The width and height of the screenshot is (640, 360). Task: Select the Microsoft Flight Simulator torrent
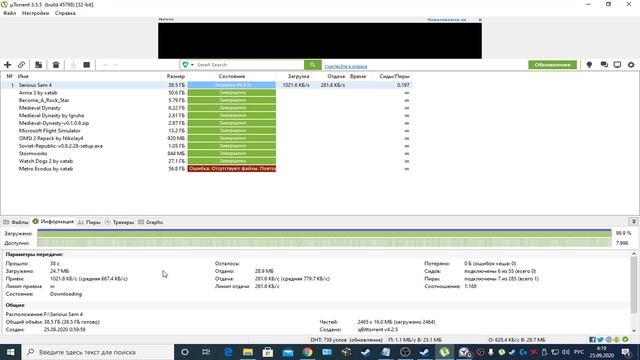tap(50, 131)
